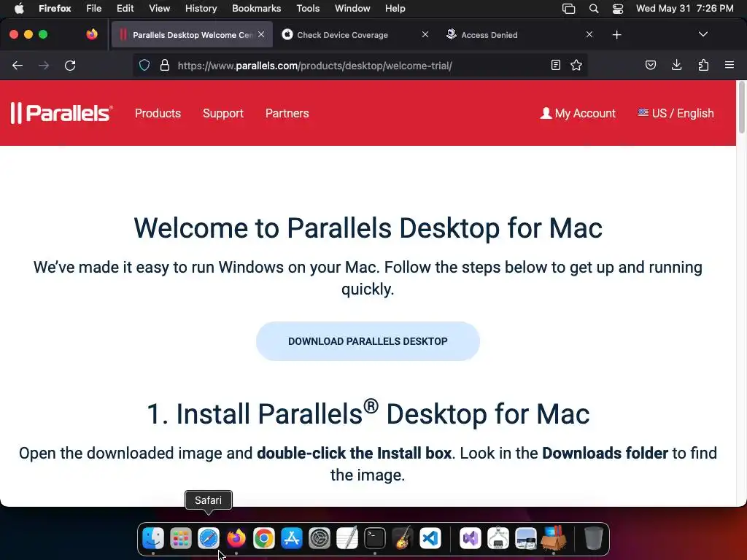Bookmark this page with the star icon
747x560 pixels.
tap(576, 65)
